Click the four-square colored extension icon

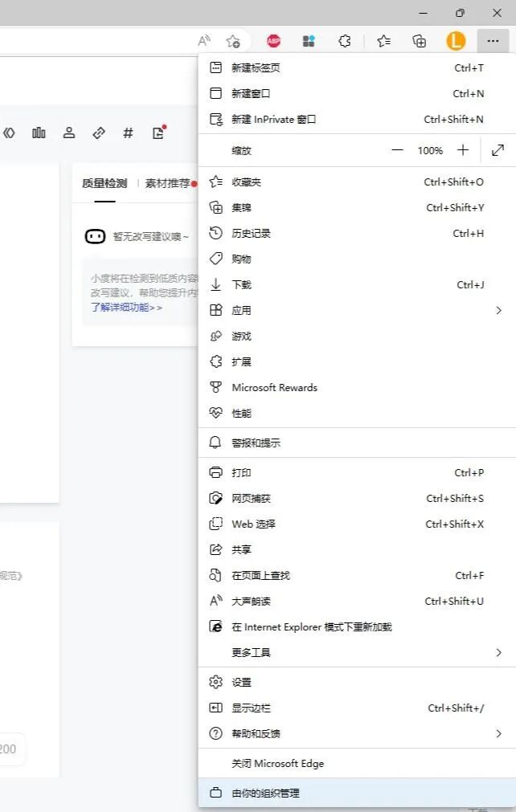(309, 41)
